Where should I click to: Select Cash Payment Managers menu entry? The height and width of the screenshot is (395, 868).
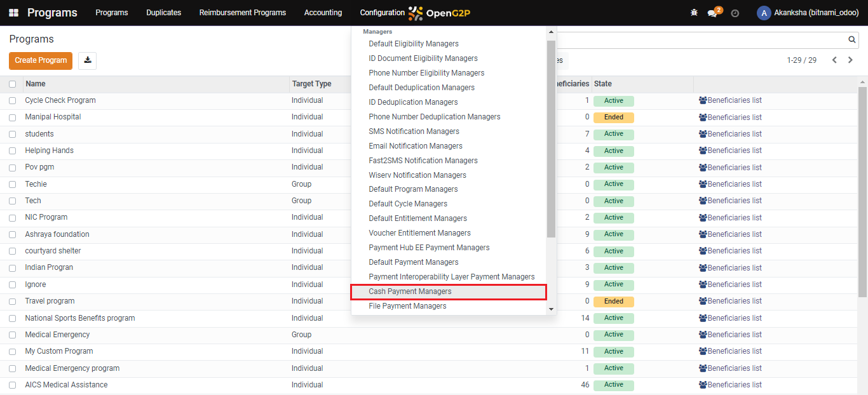coord(410,291)
